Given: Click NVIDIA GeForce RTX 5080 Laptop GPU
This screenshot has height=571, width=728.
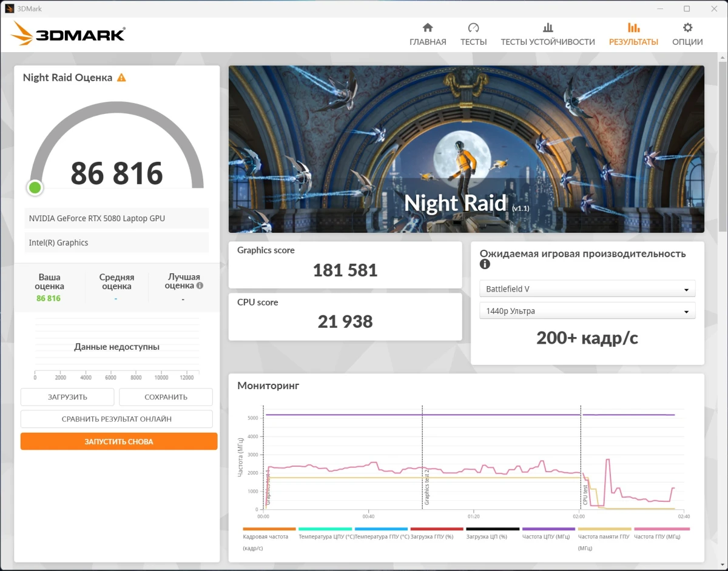Looking at the screenshot, I should (x=116, y=218).
